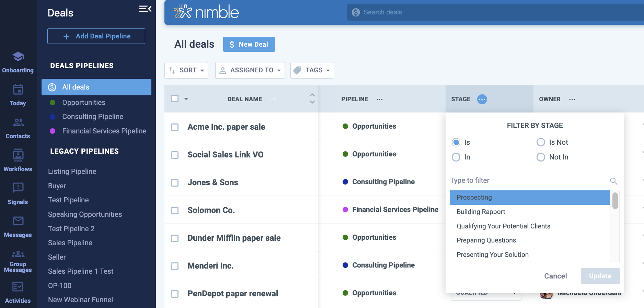Select the 'Is Not' radio option
The height and width of the screenshot is (308, 644).
pyautogui.click(x=541, y=142)
